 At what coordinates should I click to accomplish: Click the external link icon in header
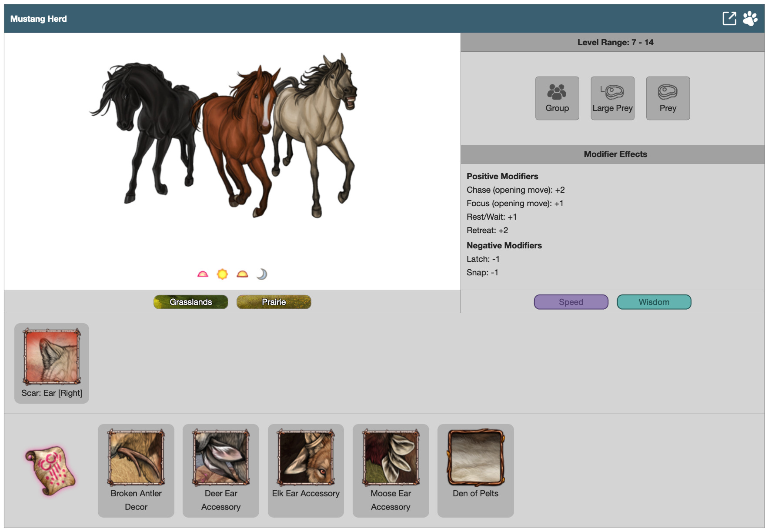(x=729, y=19)
